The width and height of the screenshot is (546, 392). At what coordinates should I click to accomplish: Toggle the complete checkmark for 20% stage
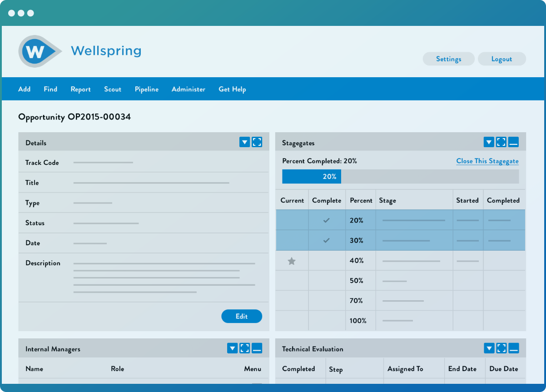(326, 220)
